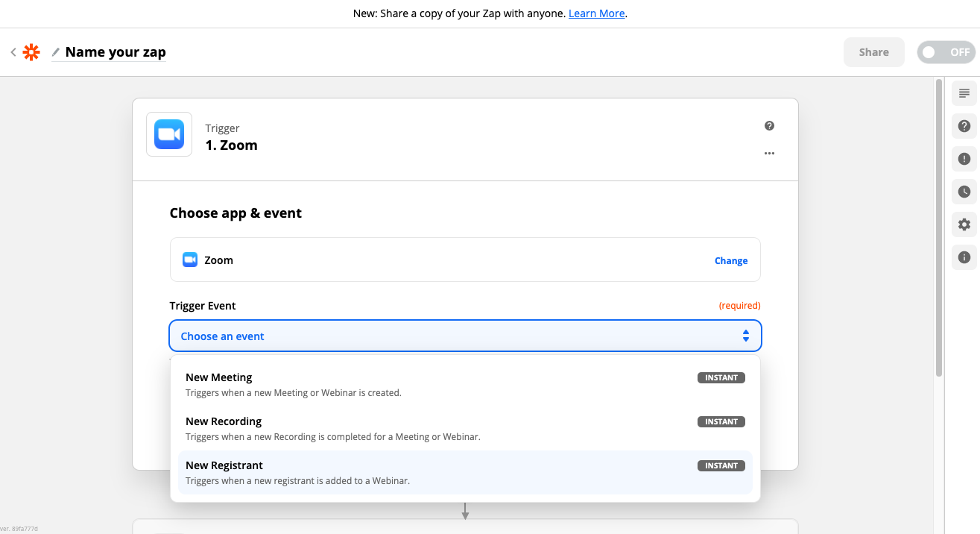Click Change to pick a different app
Screen dimensions: 980x534
(x=731, y=260)
